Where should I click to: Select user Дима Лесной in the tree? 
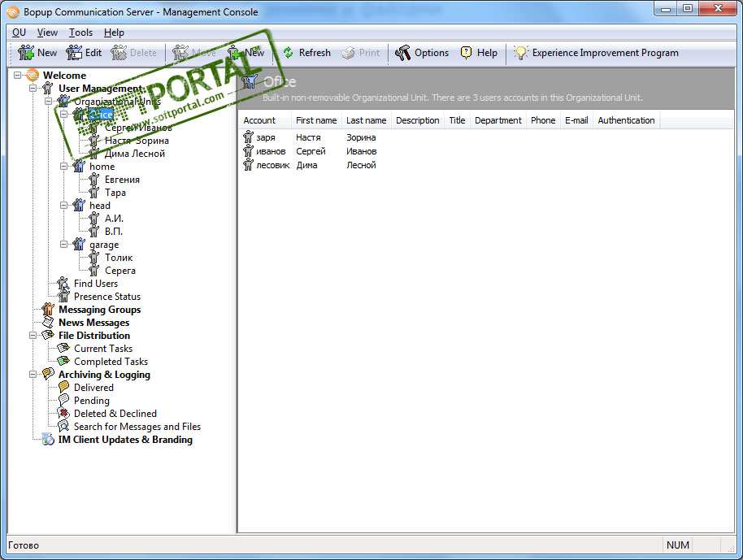coord(135,154)
